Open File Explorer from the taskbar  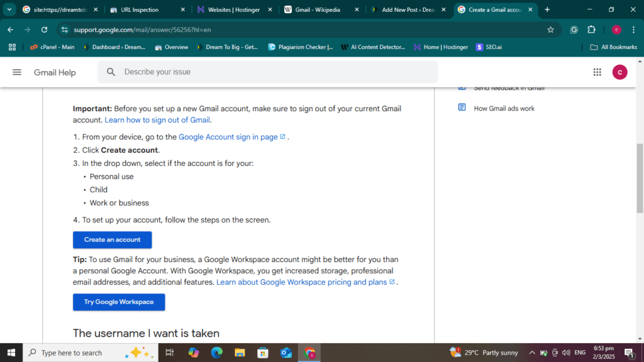click(x=240, y=353)
